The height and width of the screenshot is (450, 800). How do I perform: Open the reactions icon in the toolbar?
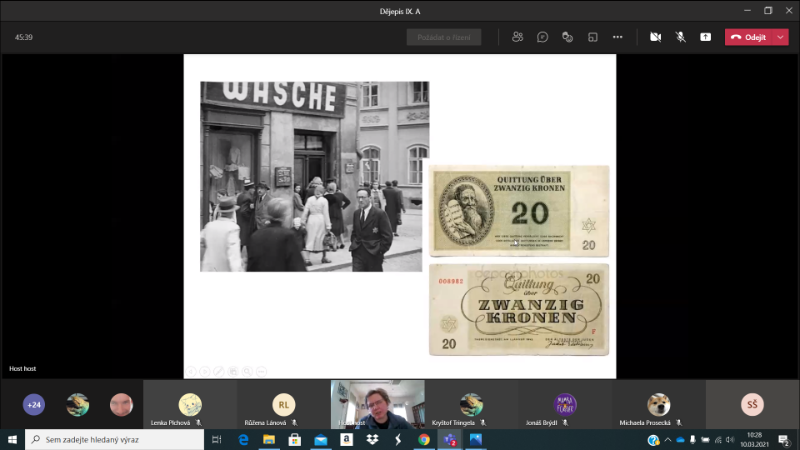pyautogui.click(x=567, y=37)
